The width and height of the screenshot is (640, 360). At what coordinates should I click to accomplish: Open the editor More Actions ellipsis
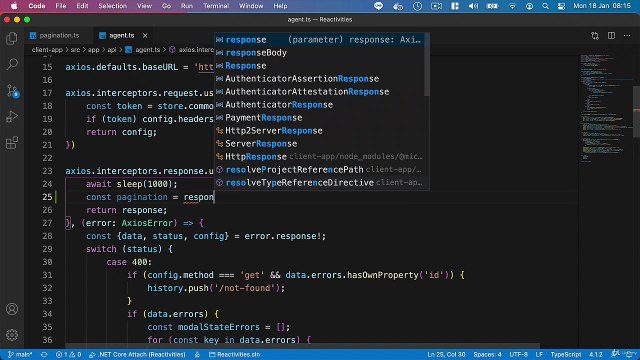pos(627,36)
